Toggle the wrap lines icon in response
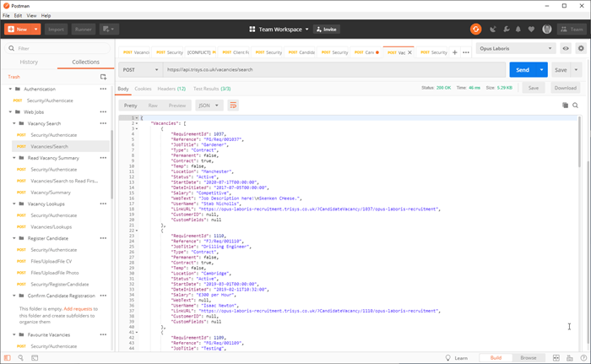591x364 pixels. click(x=233, y=106)
